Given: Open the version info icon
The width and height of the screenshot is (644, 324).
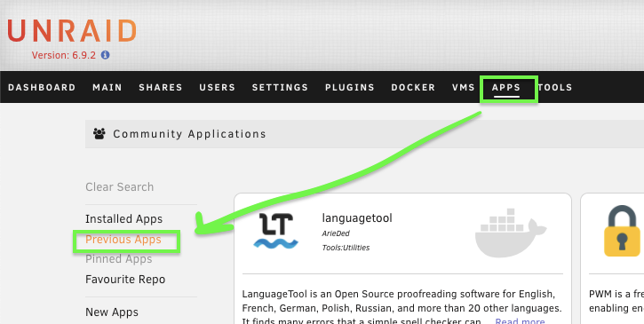Looking at the screenshot, I should tap(106, 55).
